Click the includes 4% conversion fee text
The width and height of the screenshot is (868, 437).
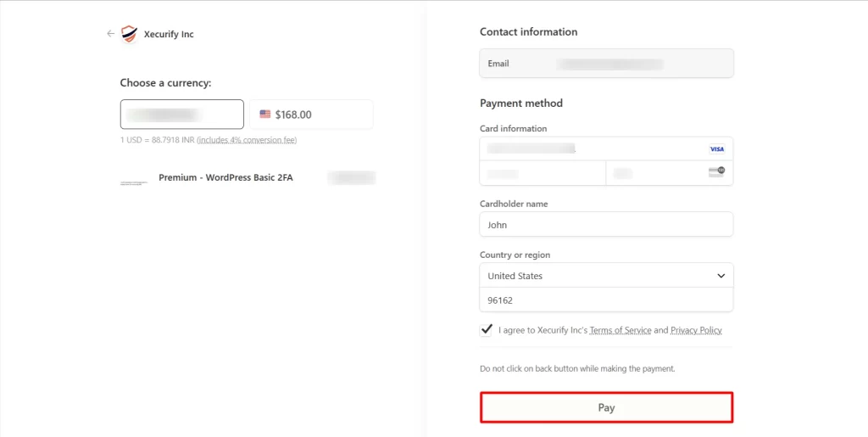[247, 140]
